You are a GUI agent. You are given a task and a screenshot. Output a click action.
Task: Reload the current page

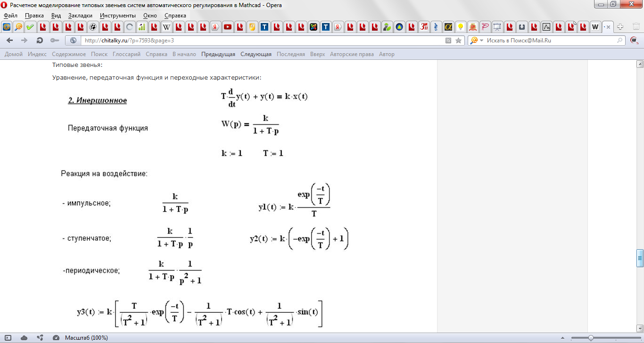(x=40, y=41)
